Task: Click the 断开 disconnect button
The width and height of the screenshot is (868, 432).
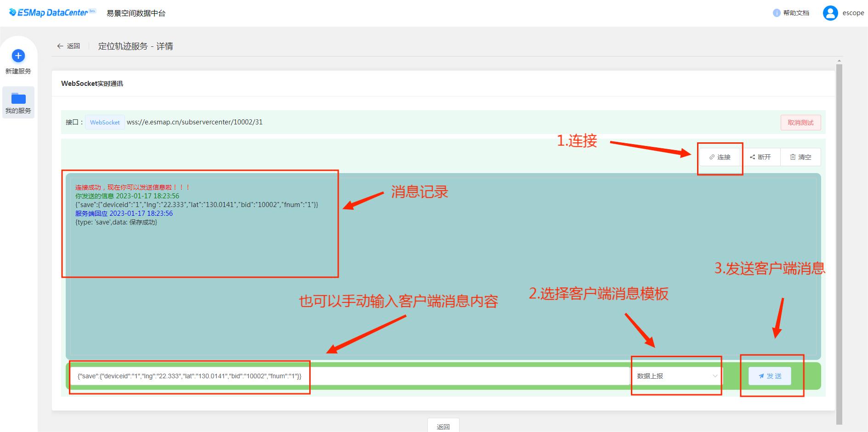Action: pos(760,157)
